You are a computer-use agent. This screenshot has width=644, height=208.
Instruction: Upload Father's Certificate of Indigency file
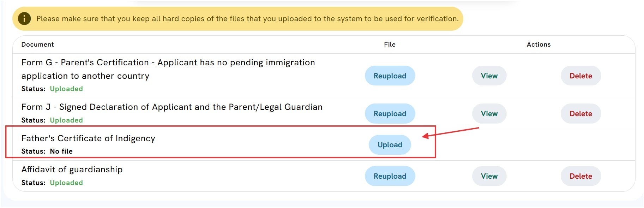click(390, 144)
